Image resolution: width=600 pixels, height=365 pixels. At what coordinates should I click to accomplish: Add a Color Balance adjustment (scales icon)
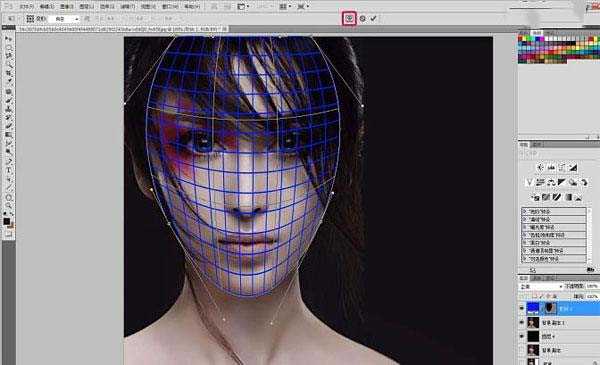551,182
